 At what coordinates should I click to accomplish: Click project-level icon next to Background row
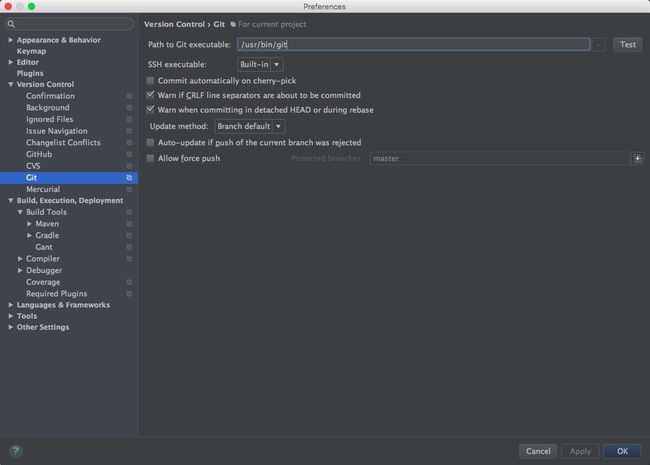click(x=129, y=108)
